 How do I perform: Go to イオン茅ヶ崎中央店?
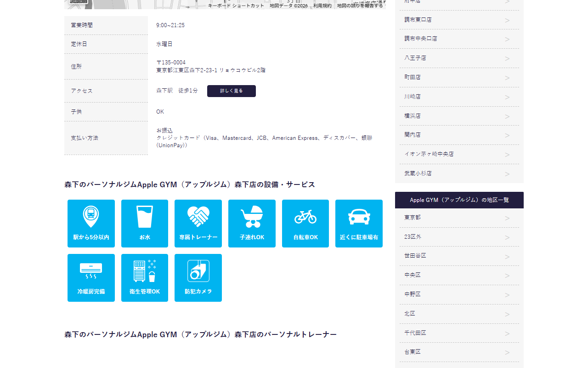click(x=459, y=155)
